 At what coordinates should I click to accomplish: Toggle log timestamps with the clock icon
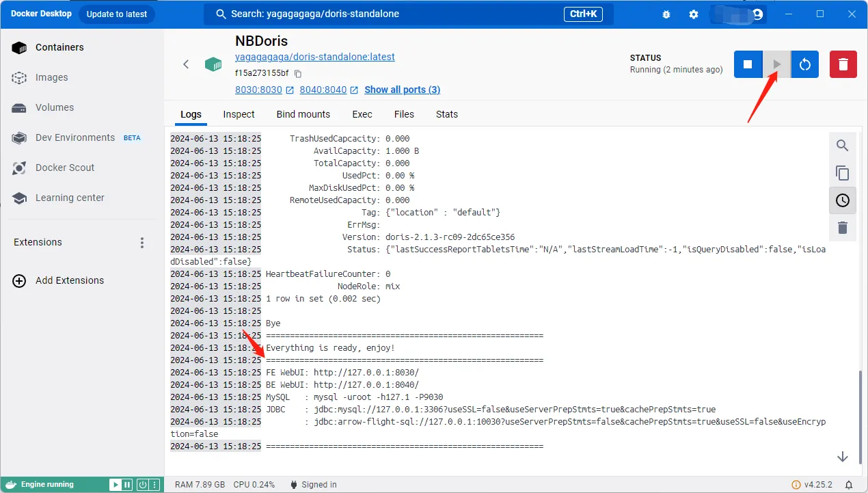(x=843, y=200)
